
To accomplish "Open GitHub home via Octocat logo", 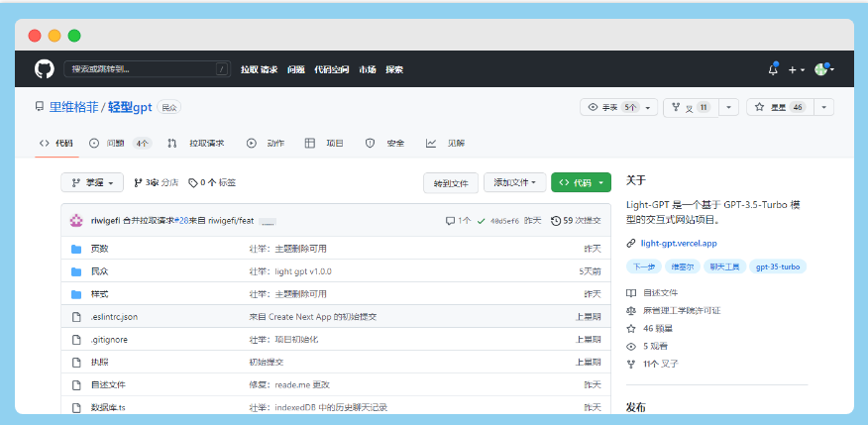I will click(45, 69).
